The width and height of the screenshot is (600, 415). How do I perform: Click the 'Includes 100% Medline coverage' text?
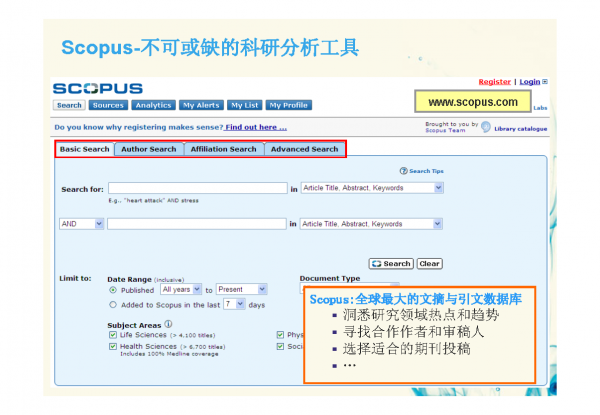[x=169, y=354]
